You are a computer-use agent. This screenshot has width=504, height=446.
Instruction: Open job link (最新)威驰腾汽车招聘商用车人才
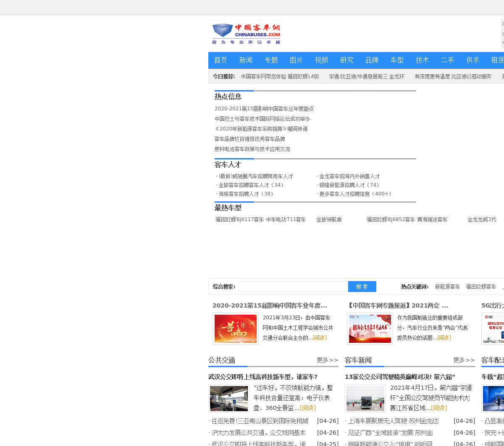pos(256,176)
